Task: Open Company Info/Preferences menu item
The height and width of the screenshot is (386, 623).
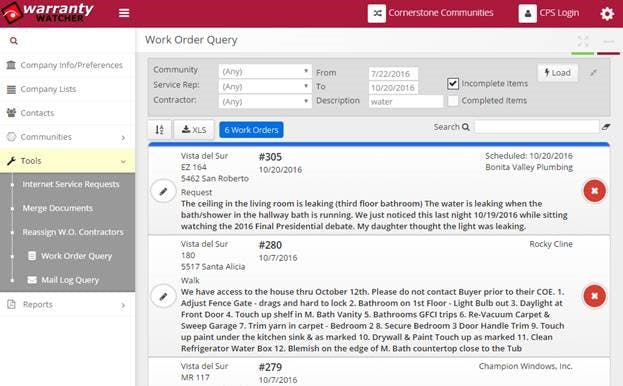Action: (68, 65)
